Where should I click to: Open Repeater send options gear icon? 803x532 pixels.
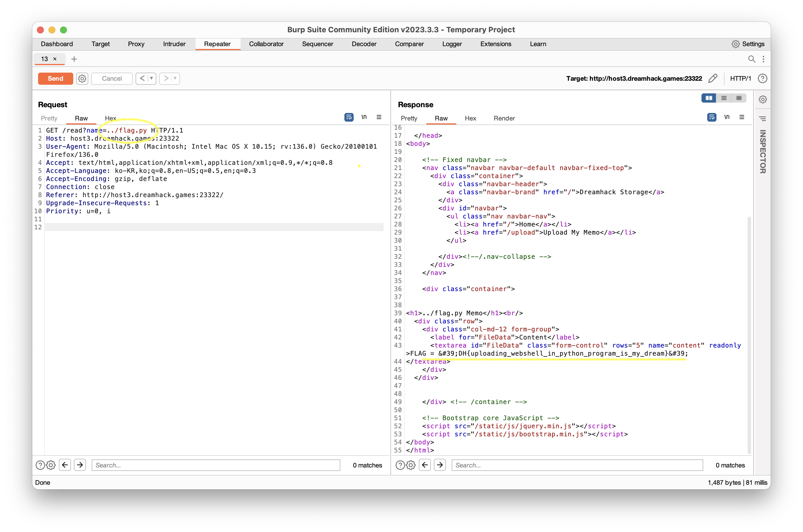pos(82,78)
